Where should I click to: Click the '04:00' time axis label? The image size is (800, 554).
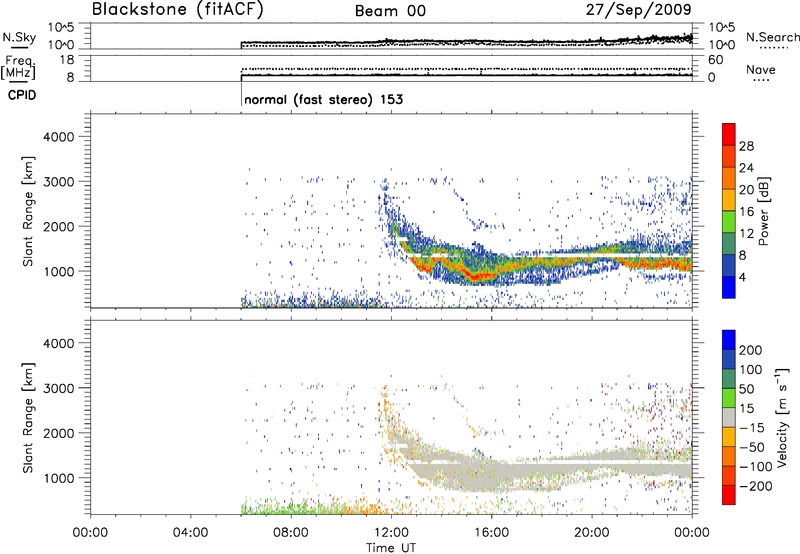(x=190, y=533)
